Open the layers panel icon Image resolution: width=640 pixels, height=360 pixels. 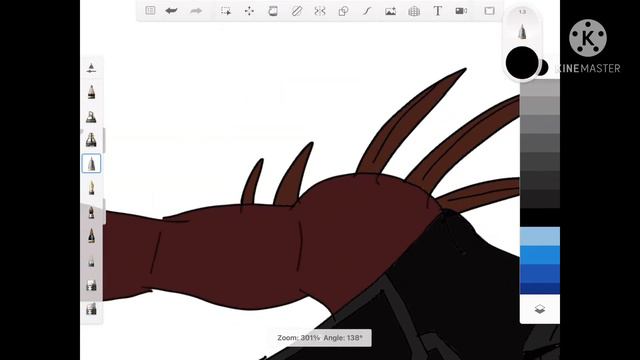click(540, 309)
